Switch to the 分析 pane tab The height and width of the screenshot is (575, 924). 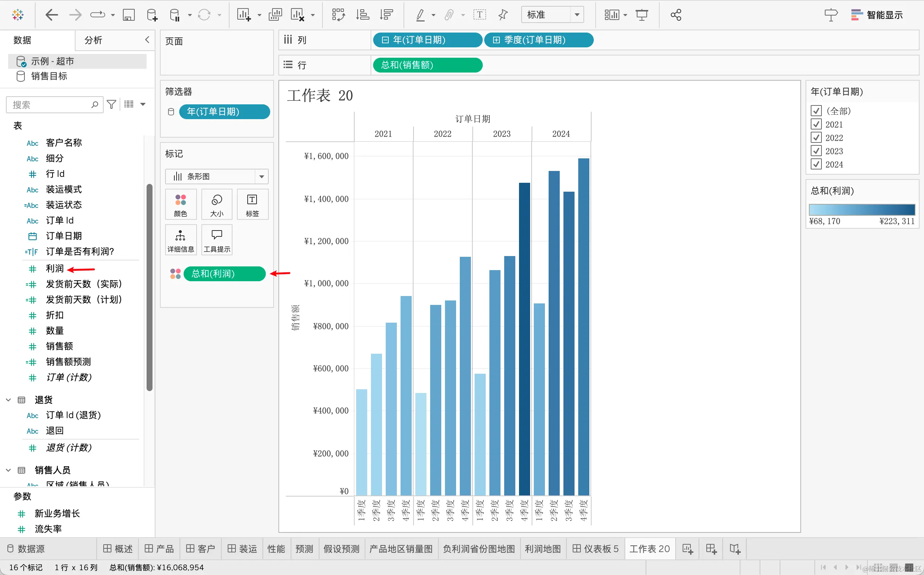point(93,40)
